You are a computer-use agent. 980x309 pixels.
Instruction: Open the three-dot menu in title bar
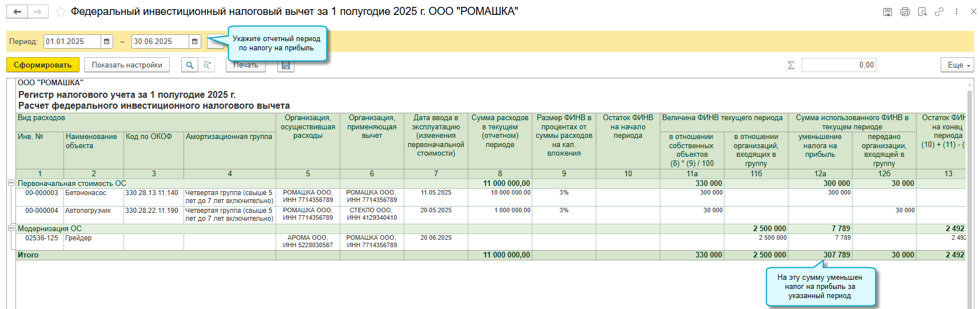956,11
